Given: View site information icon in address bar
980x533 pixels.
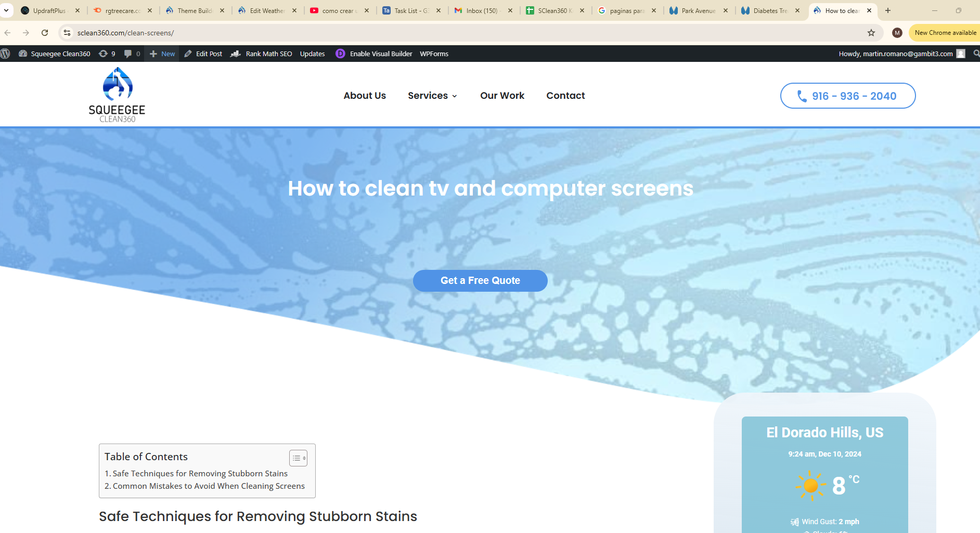Looking at the screenshot, I should [67, 33].
